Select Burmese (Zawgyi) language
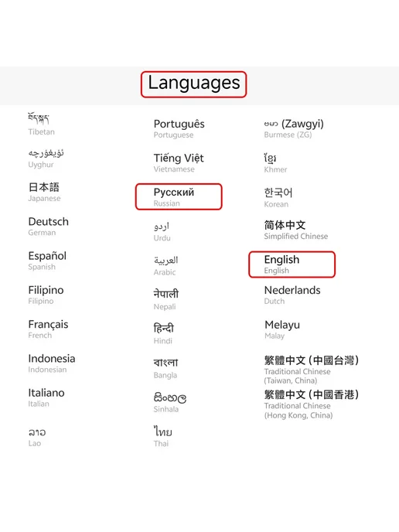The width and height of the screenshot is (399, 532). tap(294, 128)
